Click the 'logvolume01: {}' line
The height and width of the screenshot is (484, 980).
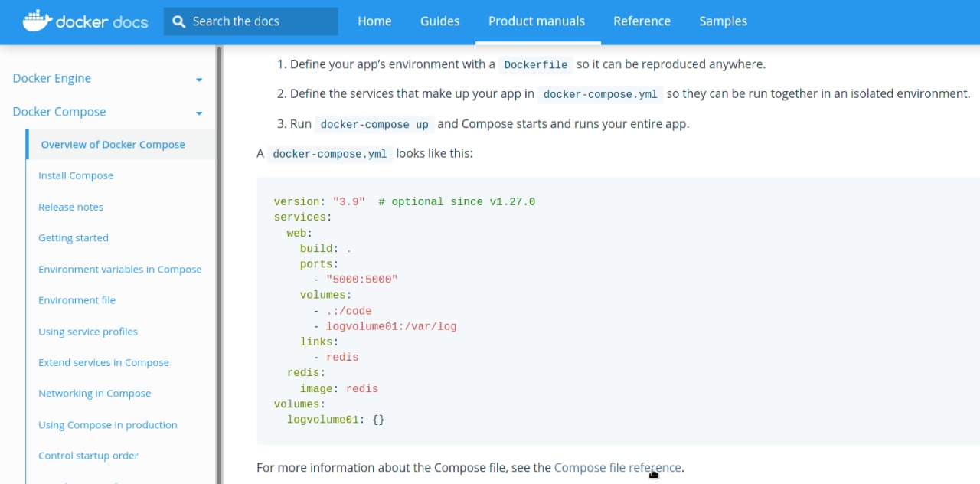coord(335,420)
